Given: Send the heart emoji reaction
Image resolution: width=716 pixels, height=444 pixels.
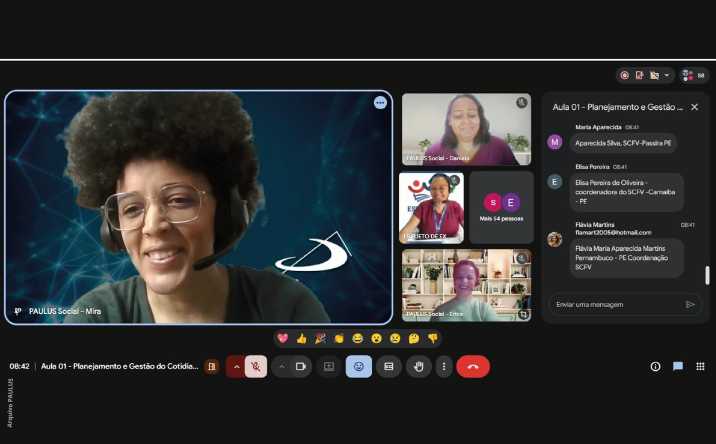Looking at the screenshot, I should point(283,338).
